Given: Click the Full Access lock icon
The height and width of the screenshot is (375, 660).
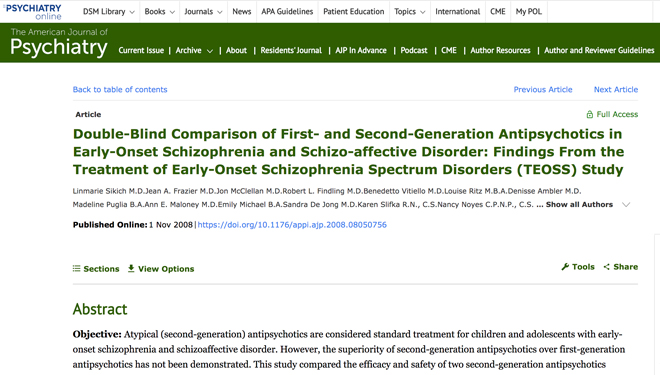Looking at the screenshot, I should pyautogui.click(x=590, y=114).
